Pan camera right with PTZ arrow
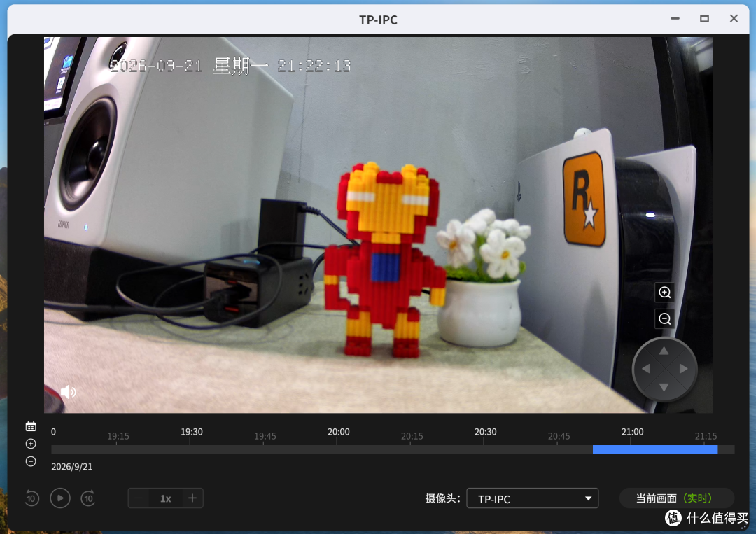 pos(683,369)
